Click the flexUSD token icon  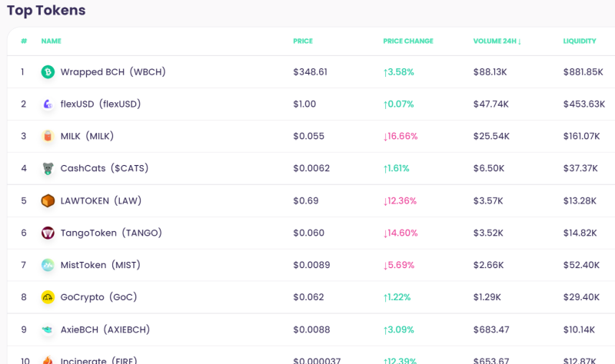click(x=48, y=104)
